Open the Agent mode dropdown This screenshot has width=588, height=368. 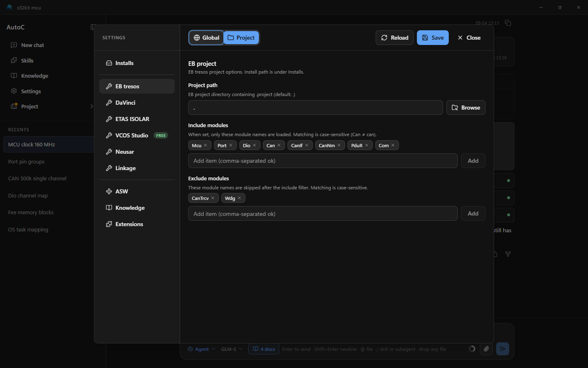pyautogui.click(x=202, y=349)
